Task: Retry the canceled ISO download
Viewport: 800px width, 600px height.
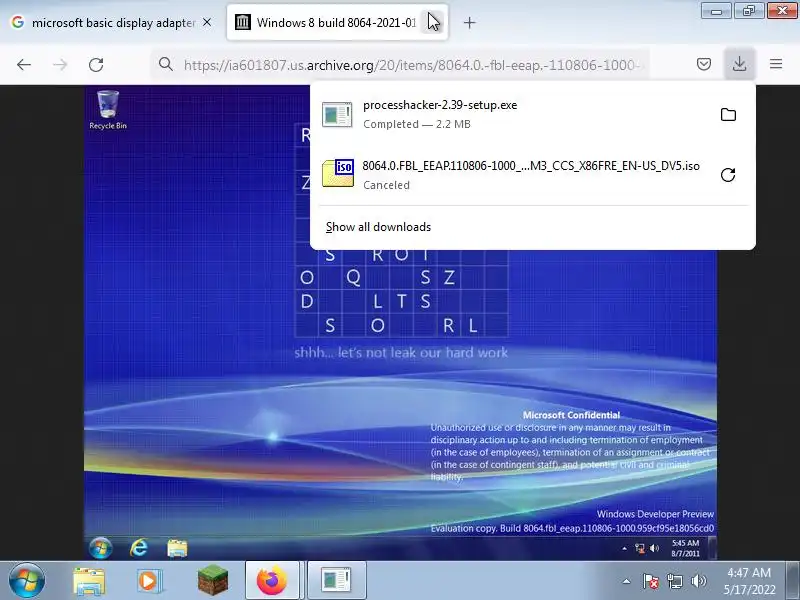Action: pos(728,175)
